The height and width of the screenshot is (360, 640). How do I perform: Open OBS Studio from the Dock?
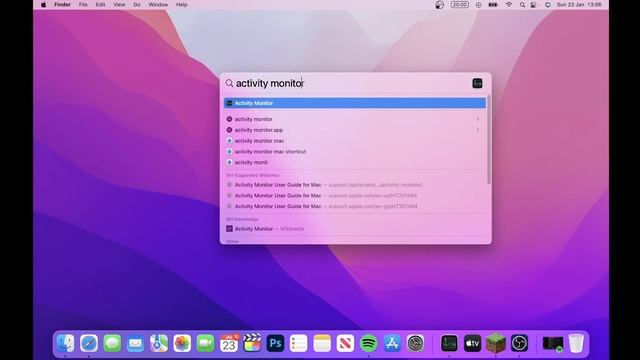(x=519, y=343)
